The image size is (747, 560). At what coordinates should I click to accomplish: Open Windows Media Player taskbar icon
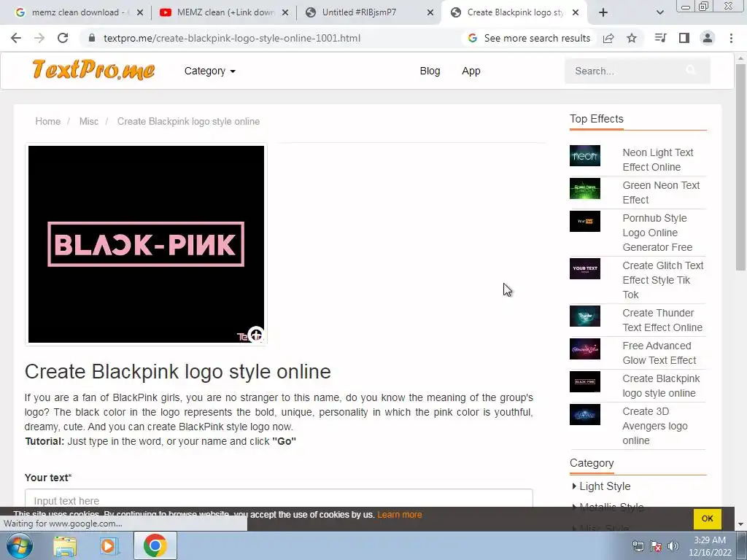109,545
